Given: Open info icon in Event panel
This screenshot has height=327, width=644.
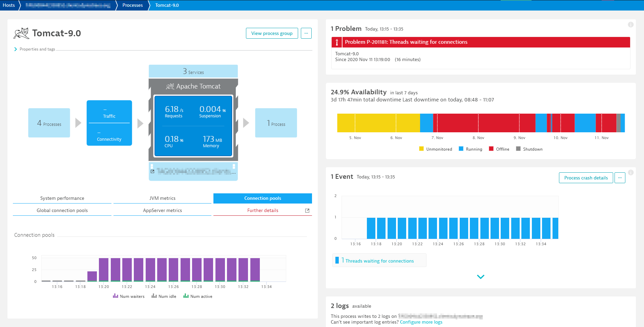Looking at the screenshot, I should pyautogui.click(x=631, y=172).
